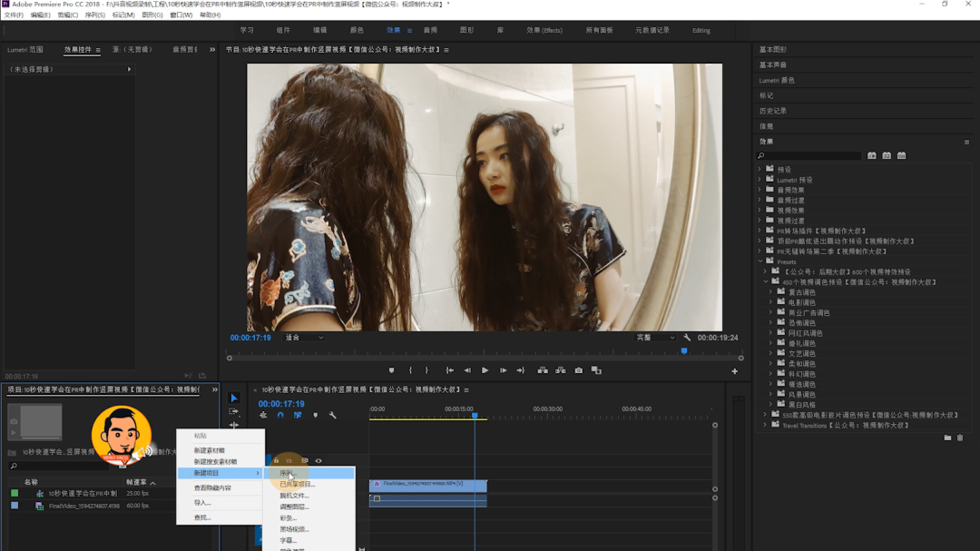Choose 序列... from the submenu
980x551 pixels.
point(288,474)
